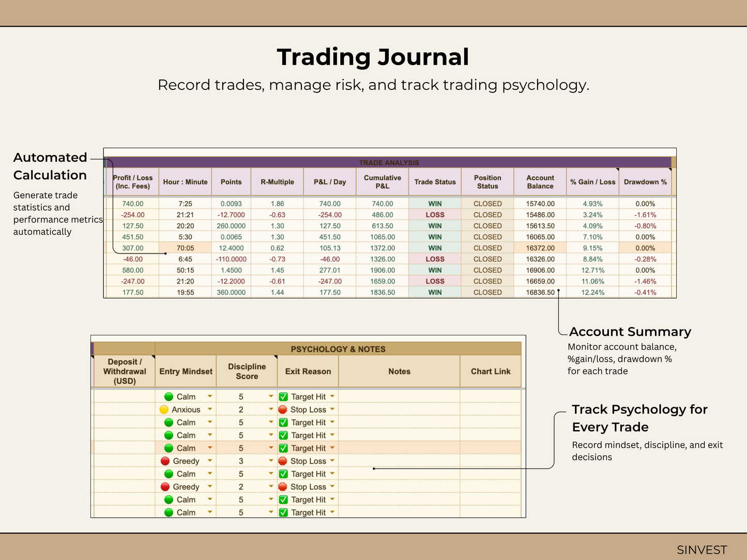Viewport: 747px width, 560px height.
Task: Click the -110.0000 points cell
Action: tap(231, 259)
